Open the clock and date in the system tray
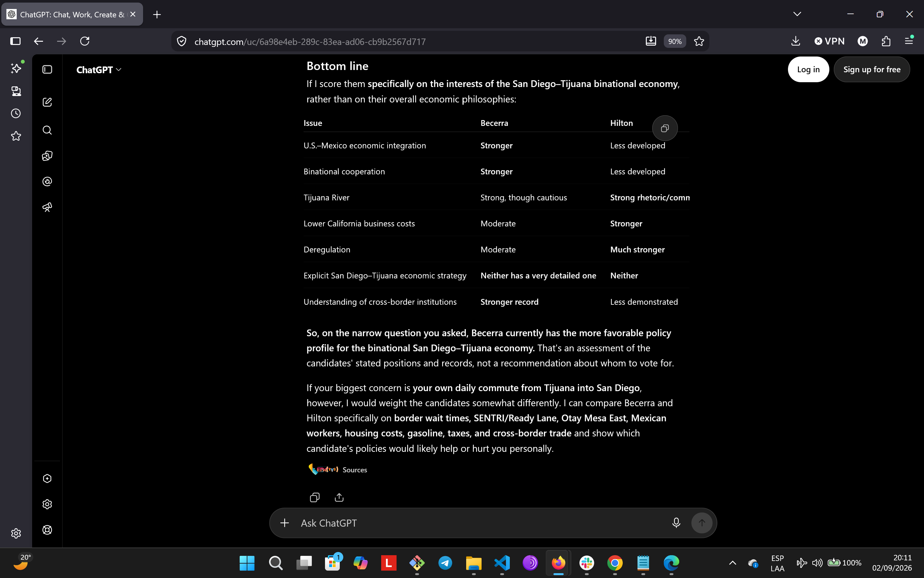 pyautogui.click(x=892, y=563)
